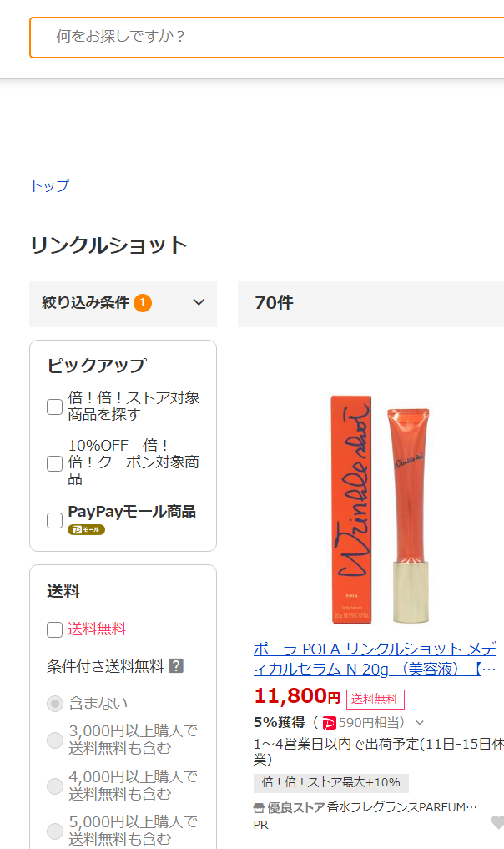The height and width of the screenshot is (849, 504).
Task: Choose 4,000円以上購入で送料無料も含む option
Action: pyautogui.click(x=55, y=786)
